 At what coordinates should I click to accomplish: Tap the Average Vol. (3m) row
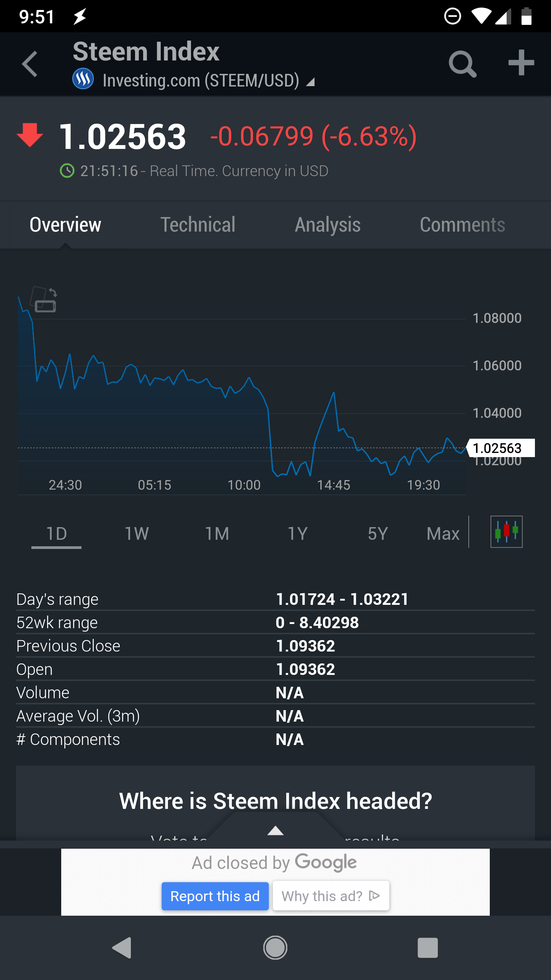coord(275,716)
